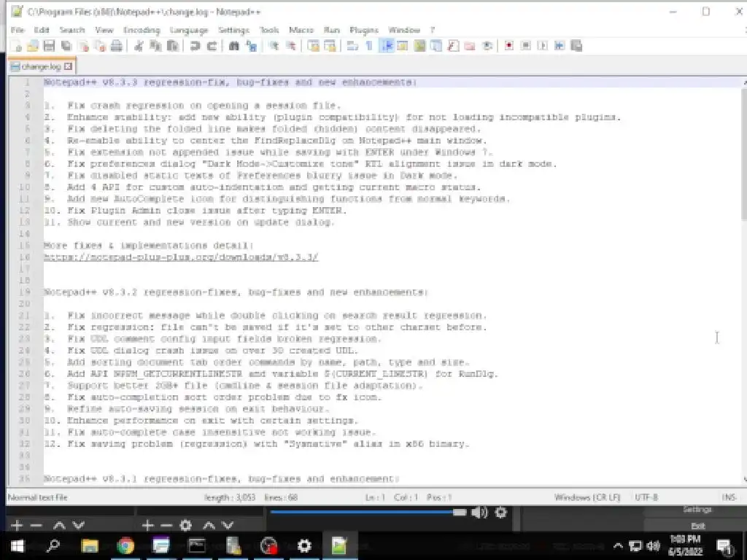Open the Function List panel icon

tap(453, 46)
